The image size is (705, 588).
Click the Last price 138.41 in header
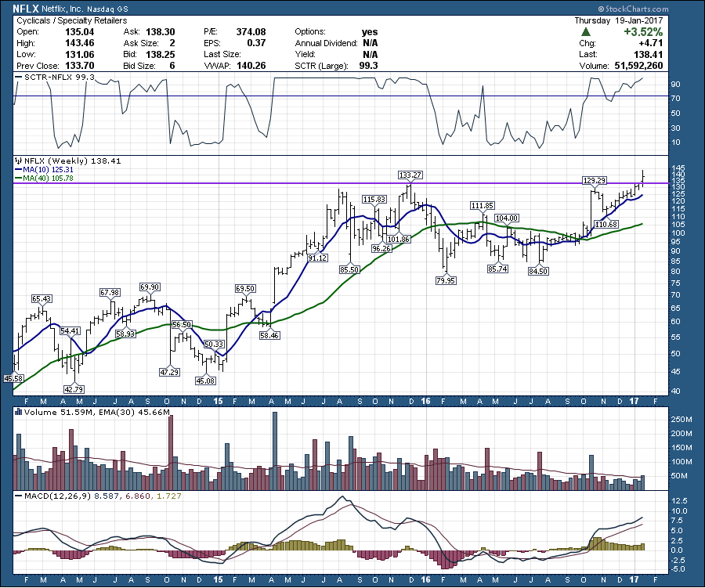pos(648,54)
